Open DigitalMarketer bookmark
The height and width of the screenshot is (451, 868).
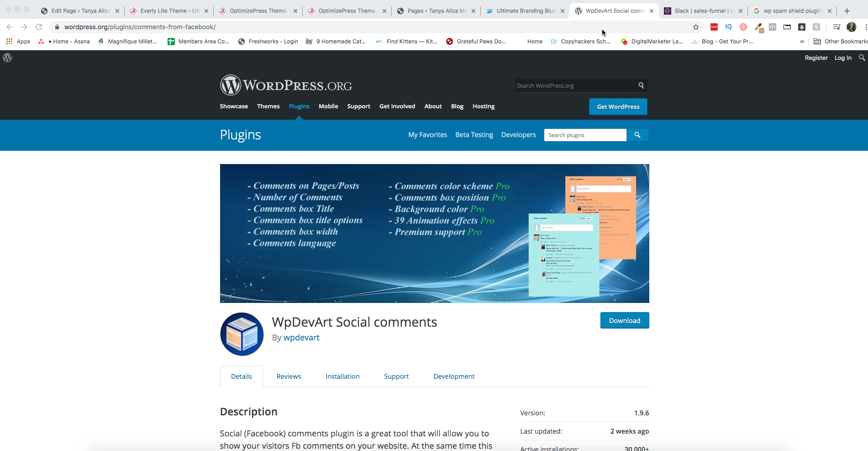652,42
